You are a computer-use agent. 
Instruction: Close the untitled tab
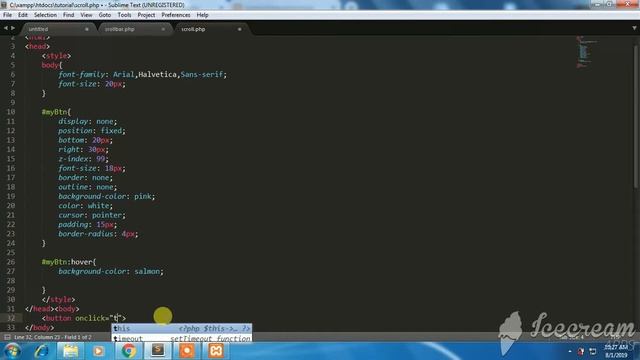[87, 29]
